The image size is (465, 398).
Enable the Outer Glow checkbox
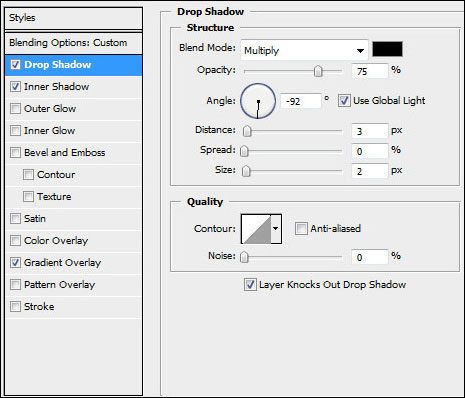15,109
